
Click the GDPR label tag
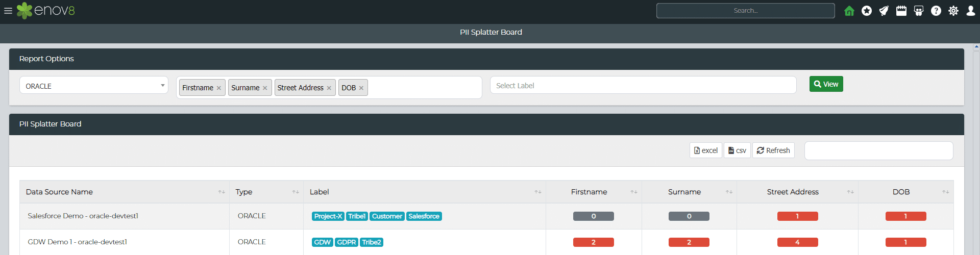click(x=347, y=242)
